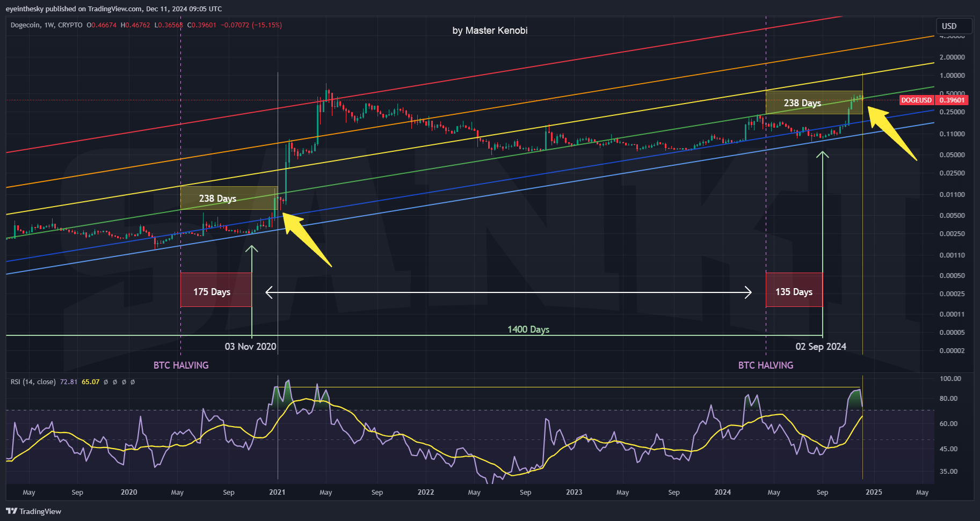
Task: Select the red 175 Days box
Action: pos(216,290)
